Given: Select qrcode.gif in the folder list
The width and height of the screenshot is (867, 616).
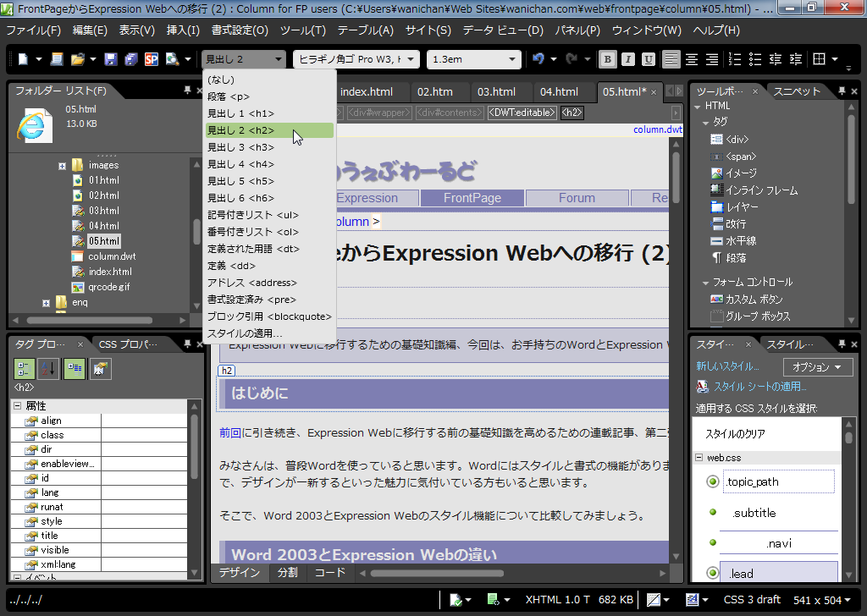Looking at the screenshot, I should click(x=109, y=287).
